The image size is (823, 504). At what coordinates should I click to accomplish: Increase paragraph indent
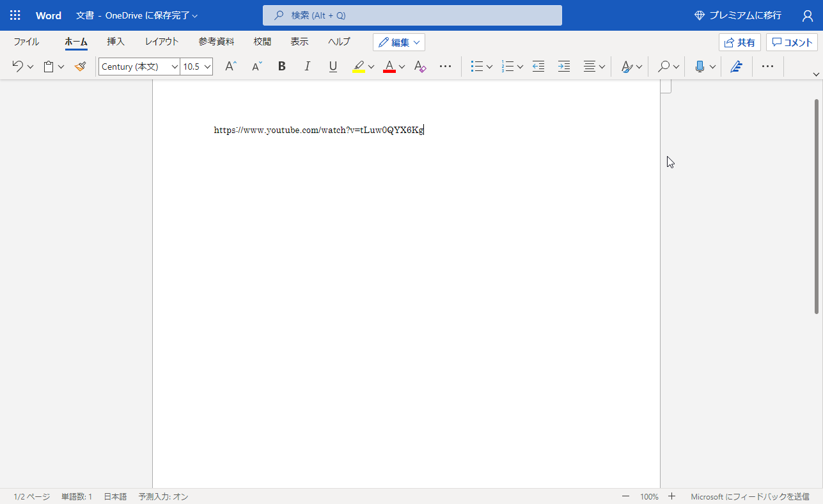pos(564,66)
